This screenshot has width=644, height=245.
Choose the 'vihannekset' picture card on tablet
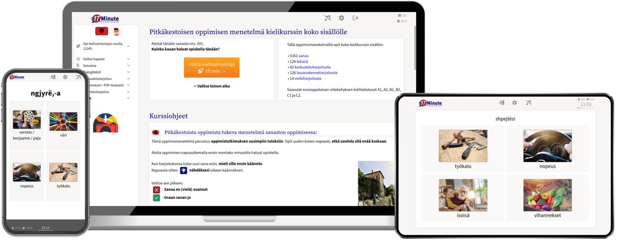[x=547, y=198]
